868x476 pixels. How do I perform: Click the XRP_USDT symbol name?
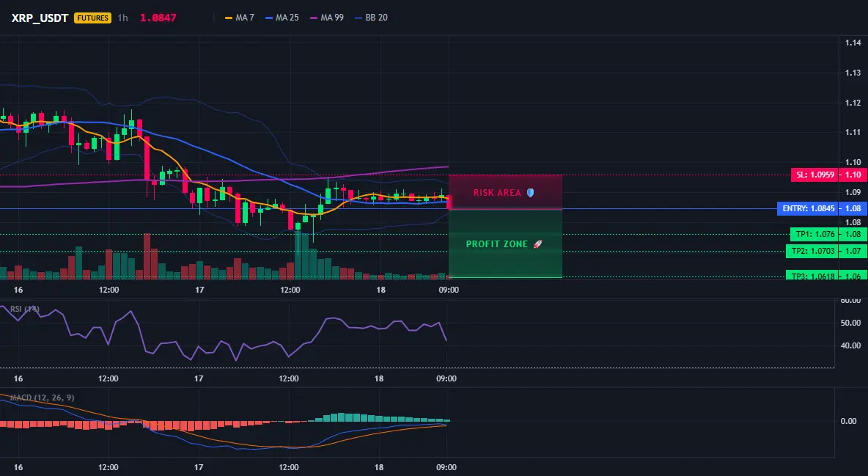coord(40,18)
